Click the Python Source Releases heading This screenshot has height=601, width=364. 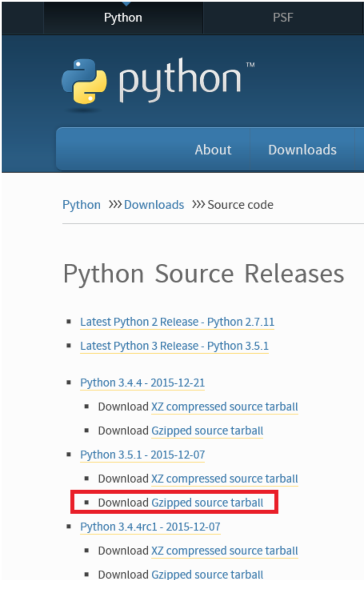204,274
